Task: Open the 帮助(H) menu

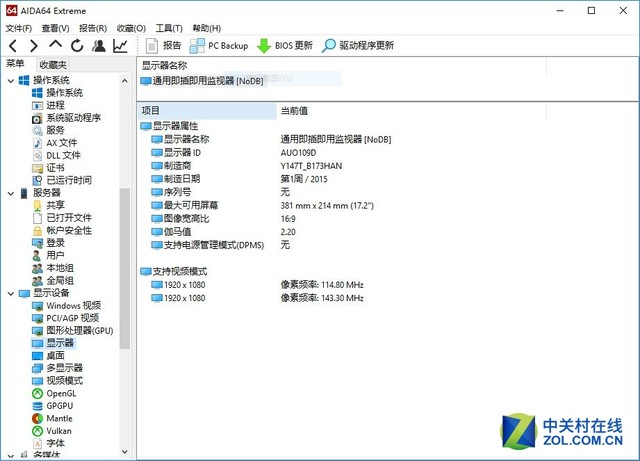Action: 207,28
